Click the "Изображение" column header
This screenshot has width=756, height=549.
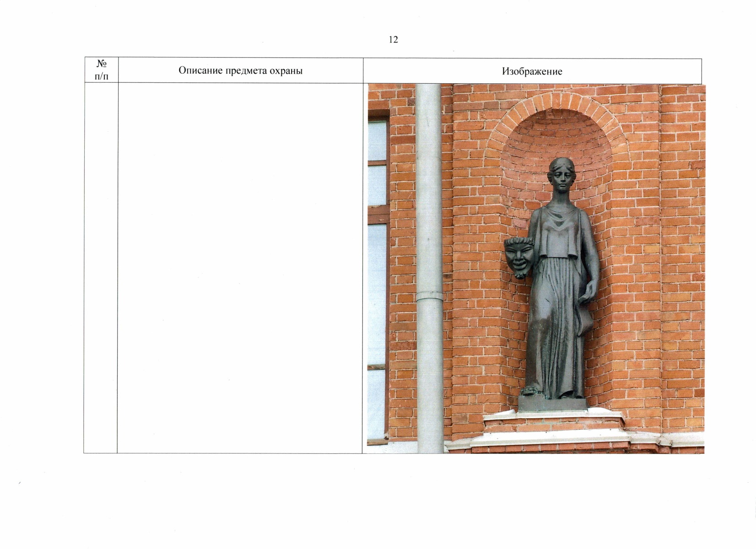pyautogui.click(x=532, y=71)
